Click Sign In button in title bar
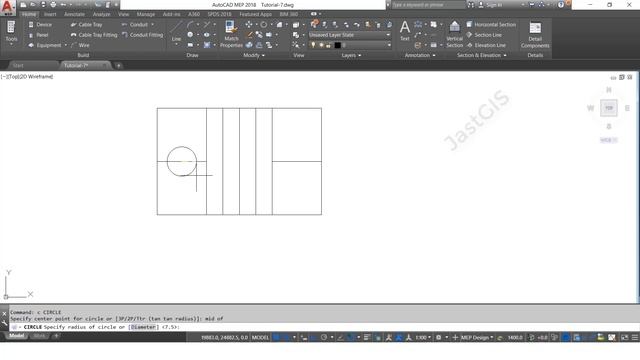 490,4
